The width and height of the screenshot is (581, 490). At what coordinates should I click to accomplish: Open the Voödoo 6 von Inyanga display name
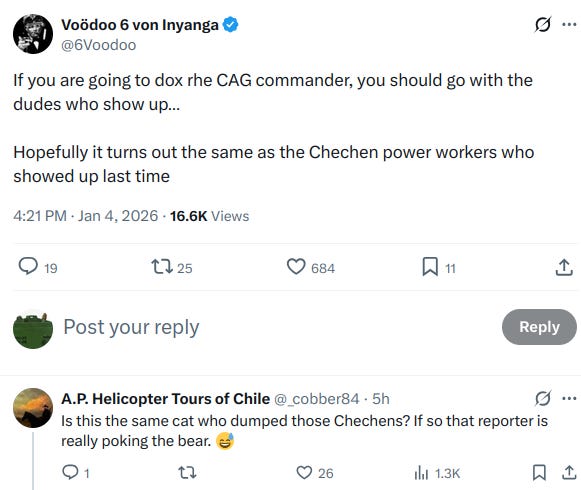pos(140,25)
